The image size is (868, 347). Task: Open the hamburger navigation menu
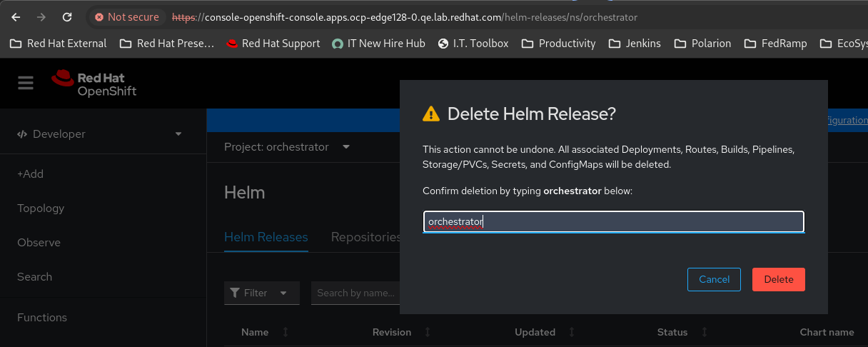[26, 83]
